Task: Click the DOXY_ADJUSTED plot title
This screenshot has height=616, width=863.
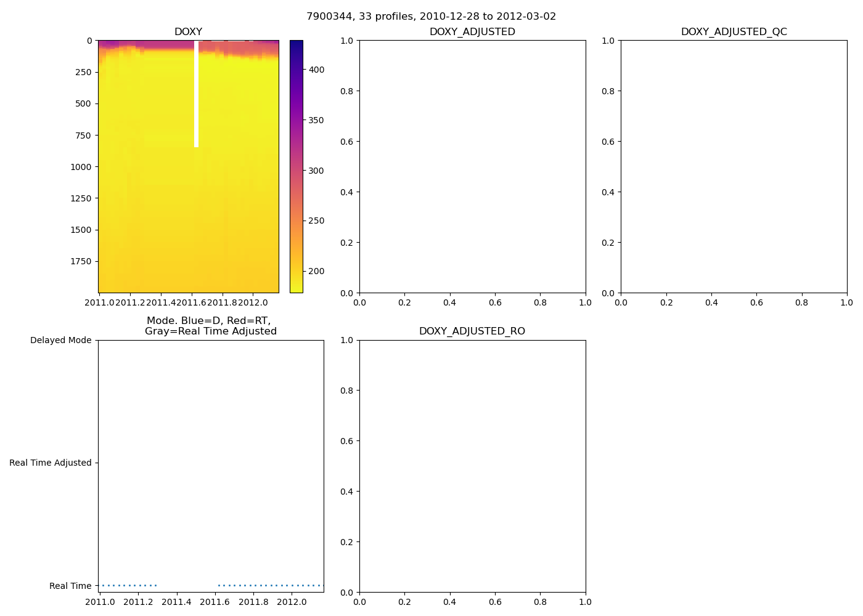Action: click(x=472, y=32)
